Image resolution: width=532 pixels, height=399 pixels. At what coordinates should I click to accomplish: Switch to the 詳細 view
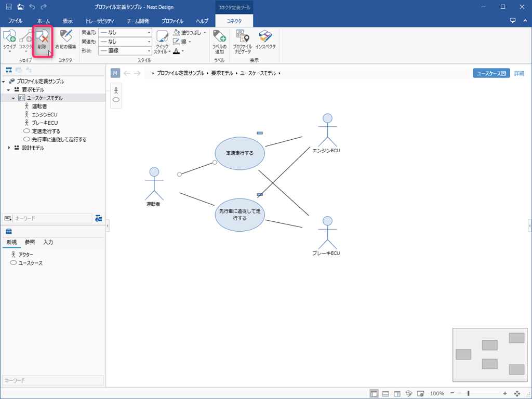pyautogui.click(x=519, y=73)
